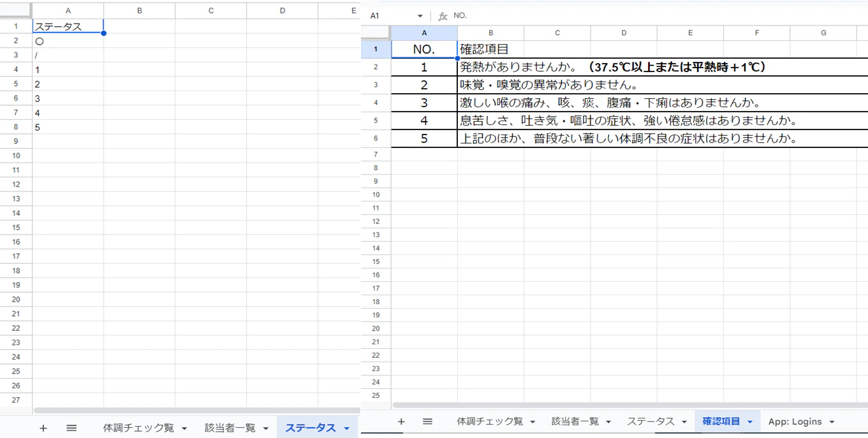Viewport: 868px width, 438px height.
Task: Select left sheet cell with value 5
Action: click(68, 128)
